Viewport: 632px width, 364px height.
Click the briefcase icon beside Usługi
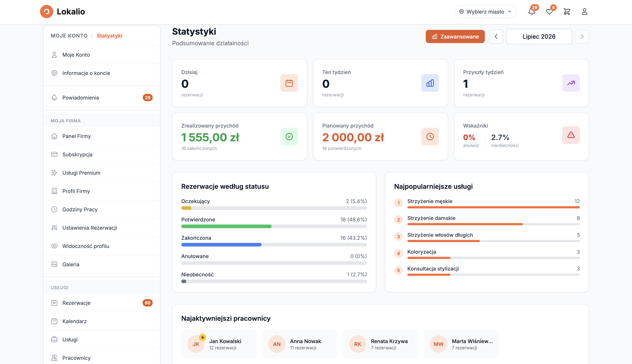click(x=54, y=339)
